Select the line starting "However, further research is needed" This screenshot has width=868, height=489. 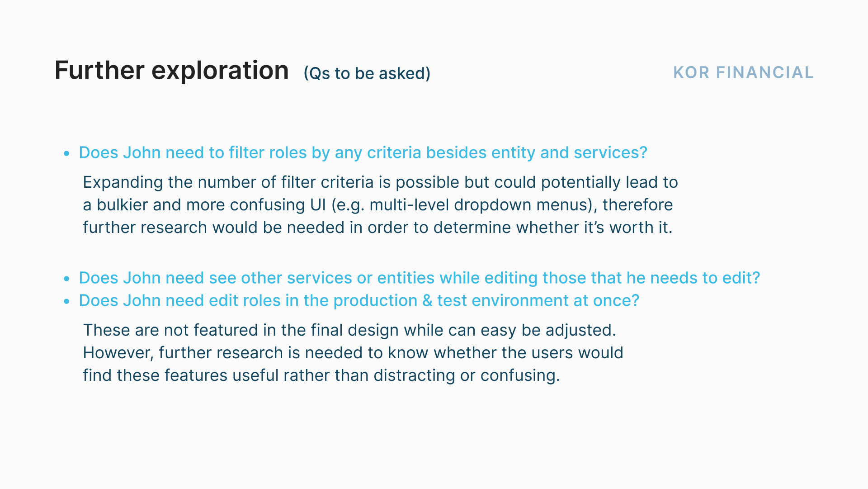[x=353, y=353]
